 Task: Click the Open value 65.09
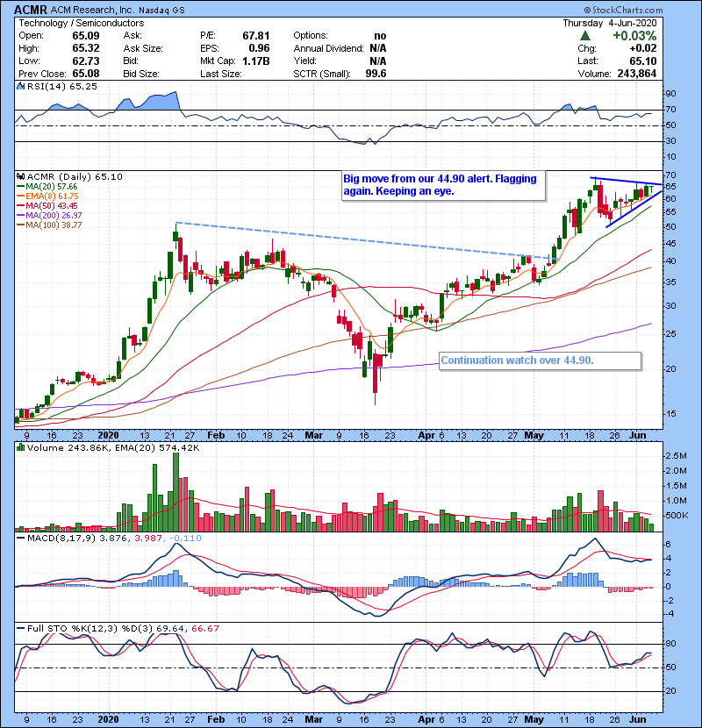85,36
